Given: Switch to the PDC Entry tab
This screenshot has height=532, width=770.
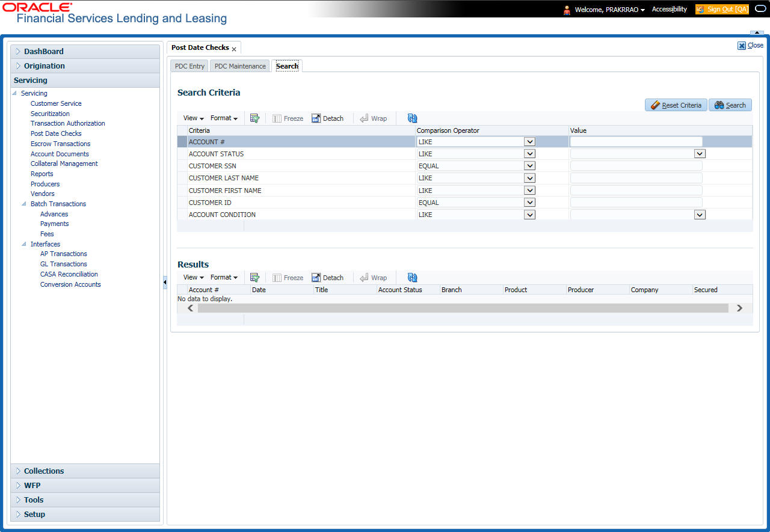Looking at the screenshot, I should click(x=189, y=66).
